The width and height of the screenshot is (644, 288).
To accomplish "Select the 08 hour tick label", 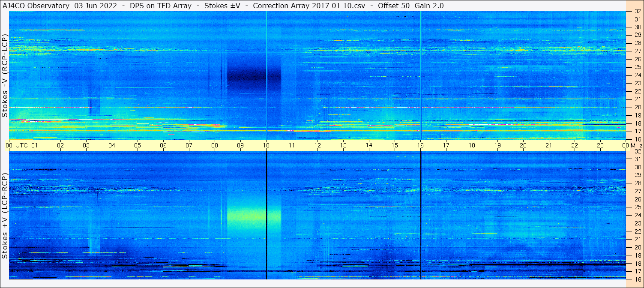I will (215, 145).
